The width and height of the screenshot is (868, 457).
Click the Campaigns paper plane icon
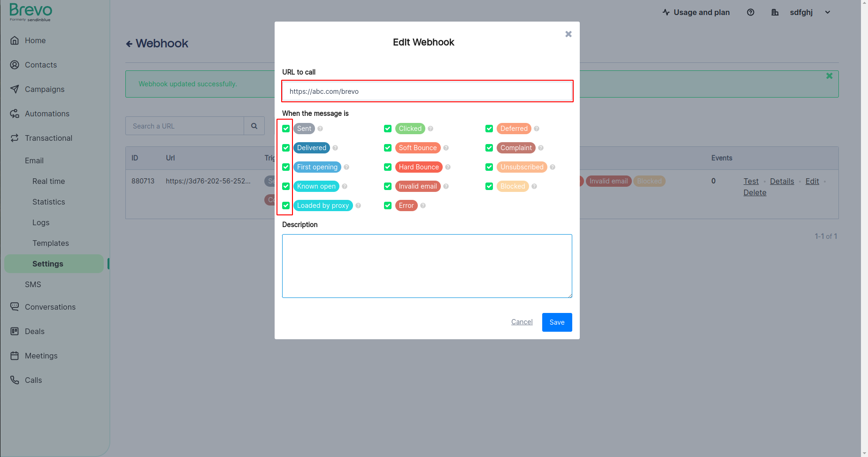pyautogui.click(x=15, y=89)
